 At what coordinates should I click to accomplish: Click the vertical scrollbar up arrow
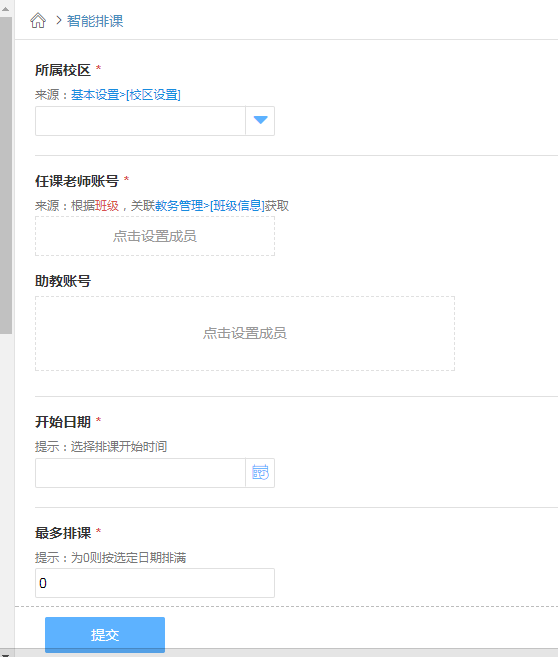(x=6, y=8)
